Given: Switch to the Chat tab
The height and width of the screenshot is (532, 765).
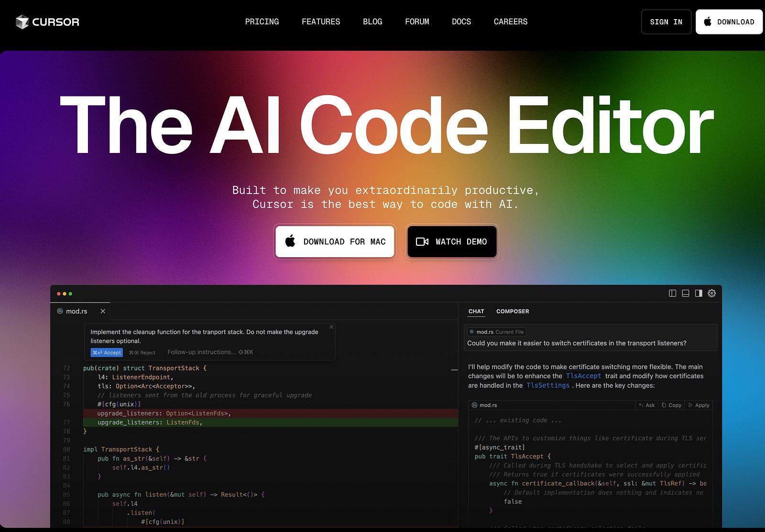Looking at the screenshot, I should click(476, 311).
